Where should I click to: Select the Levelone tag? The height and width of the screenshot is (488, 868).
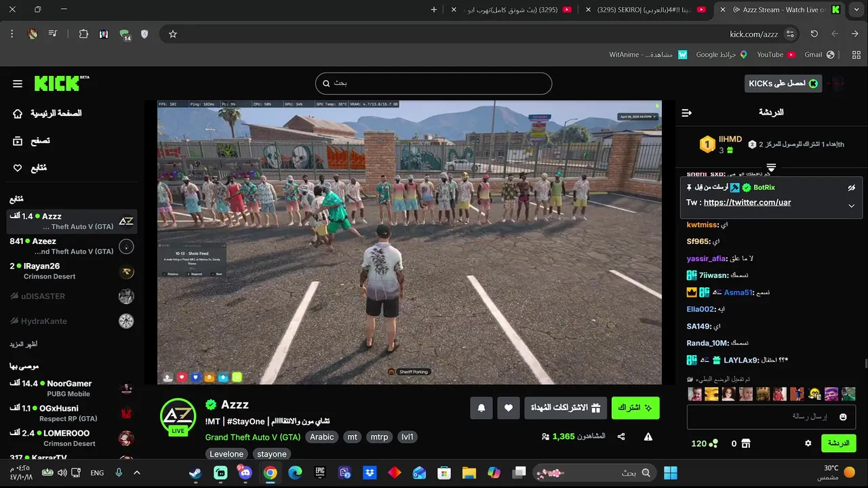226,454
